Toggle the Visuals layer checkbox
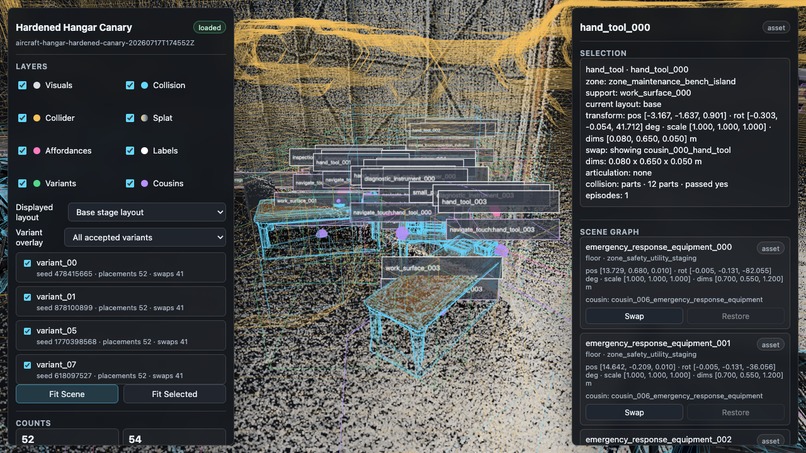806x453 pixels. [22, 85]
